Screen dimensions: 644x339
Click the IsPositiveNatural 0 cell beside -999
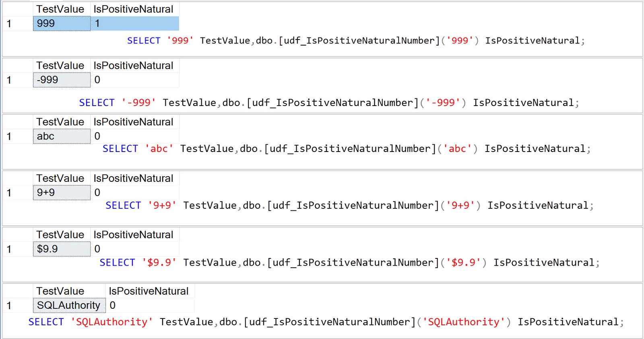135,80
